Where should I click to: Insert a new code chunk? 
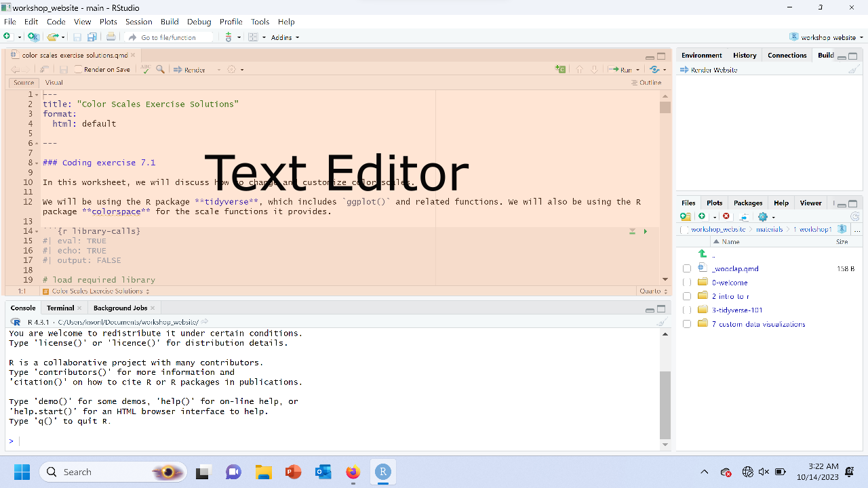(560, 69)
